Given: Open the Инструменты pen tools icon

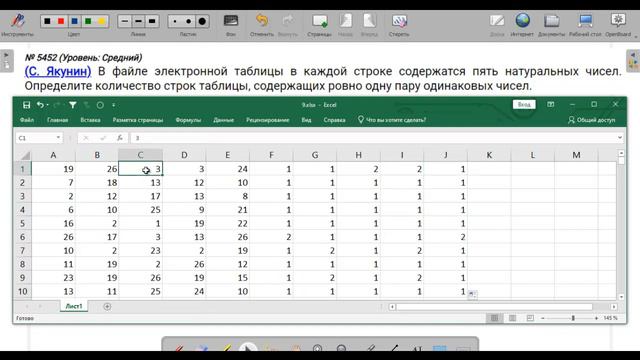Looking at the screenshot, I should pos(17,21).
